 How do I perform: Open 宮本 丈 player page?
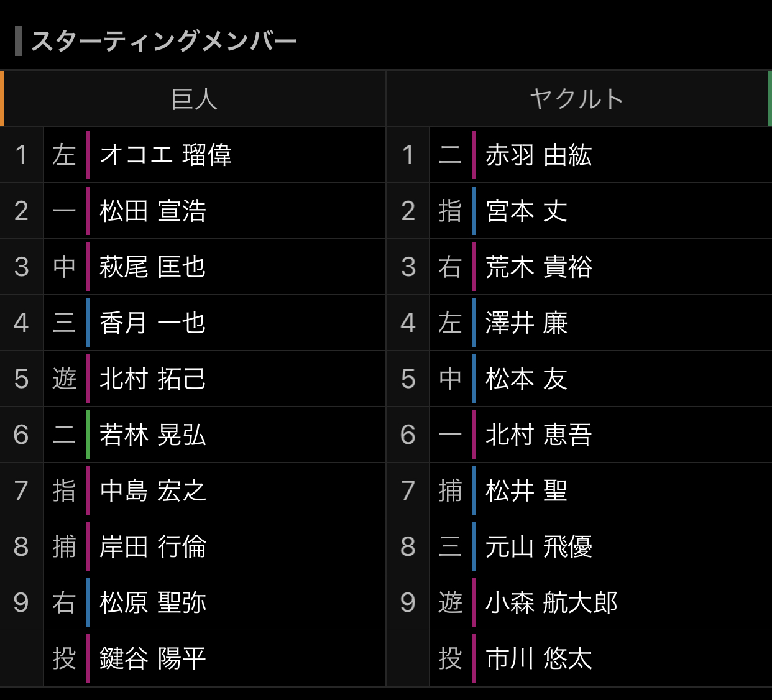pos(526,211)
